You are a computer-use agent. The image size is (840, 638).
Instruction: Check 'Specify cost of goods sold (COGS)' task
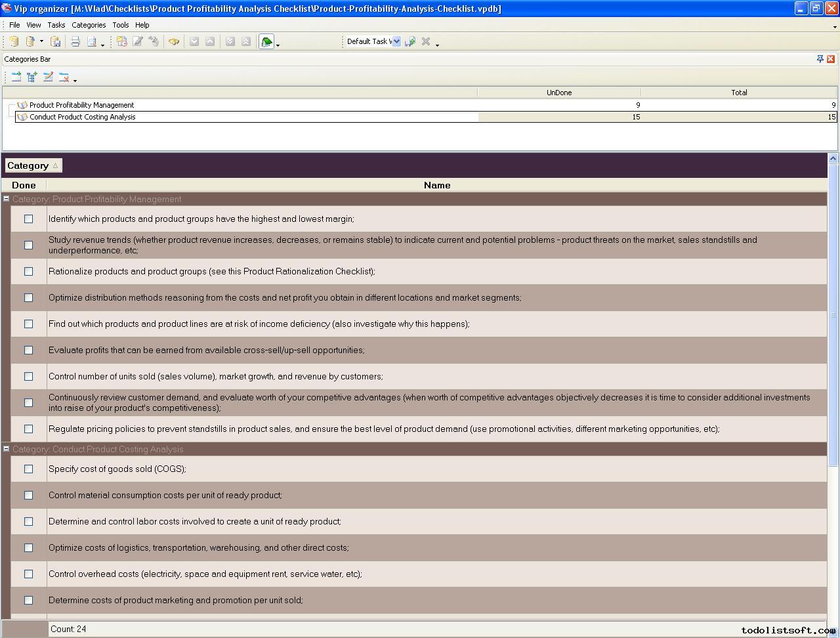28,469
